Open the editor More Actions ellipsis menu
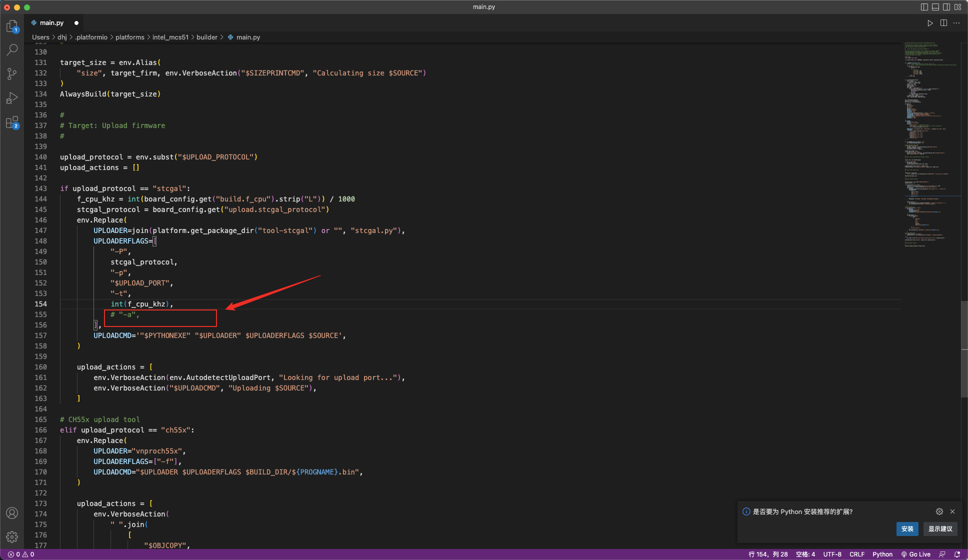Viewport: 968px width, 560px height. click(956, 23)
